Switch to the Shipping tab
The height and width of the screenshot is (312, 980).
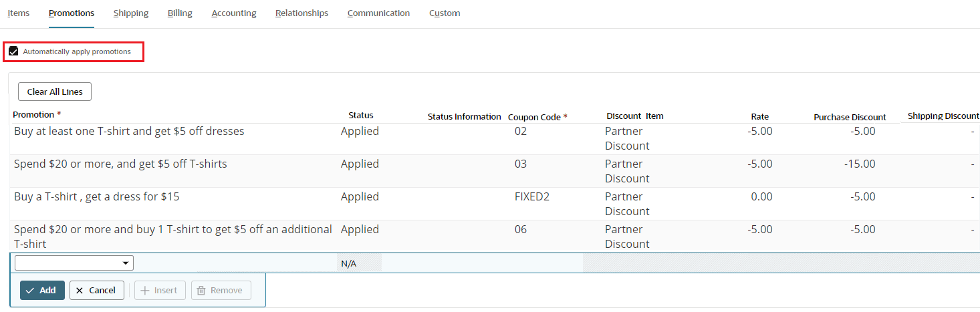(131, 13)
